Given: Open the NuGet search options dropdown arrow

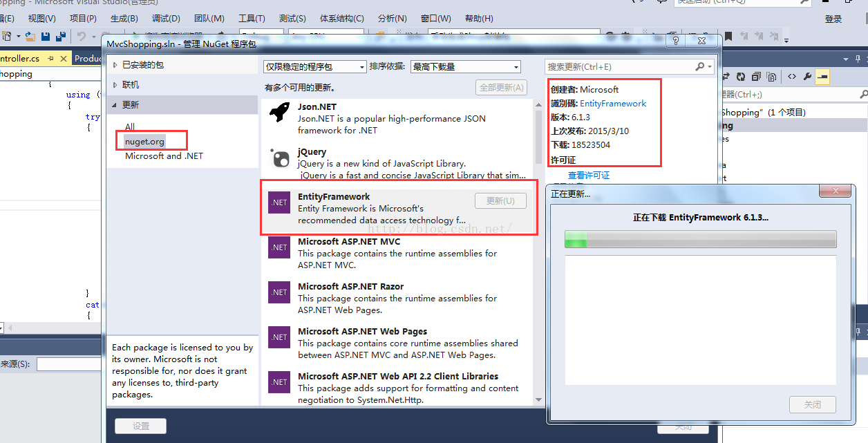Looking at the screenshot, I should pyautogui.click(x=710, y=66).
